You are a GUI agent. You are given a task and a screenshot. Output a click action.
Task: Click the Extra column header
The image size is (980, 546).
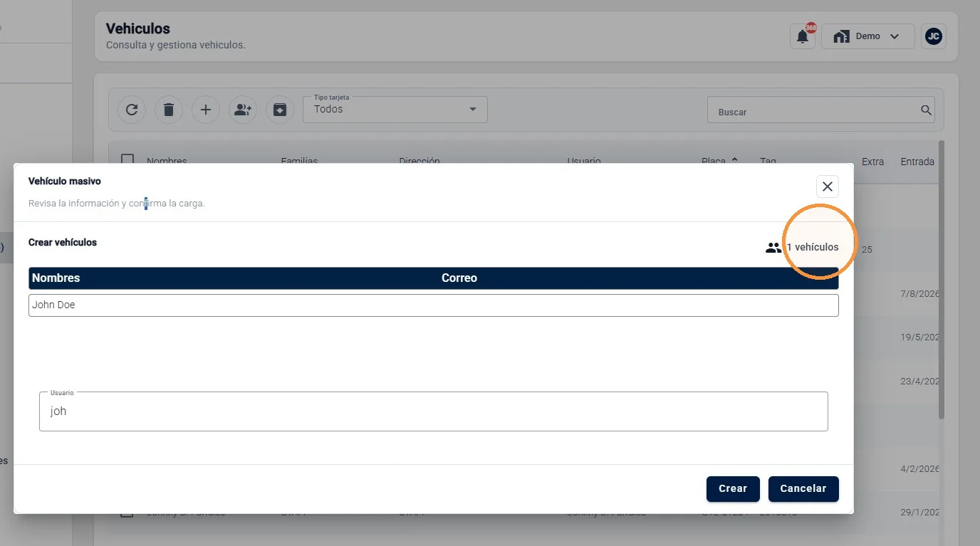(872, 162)
